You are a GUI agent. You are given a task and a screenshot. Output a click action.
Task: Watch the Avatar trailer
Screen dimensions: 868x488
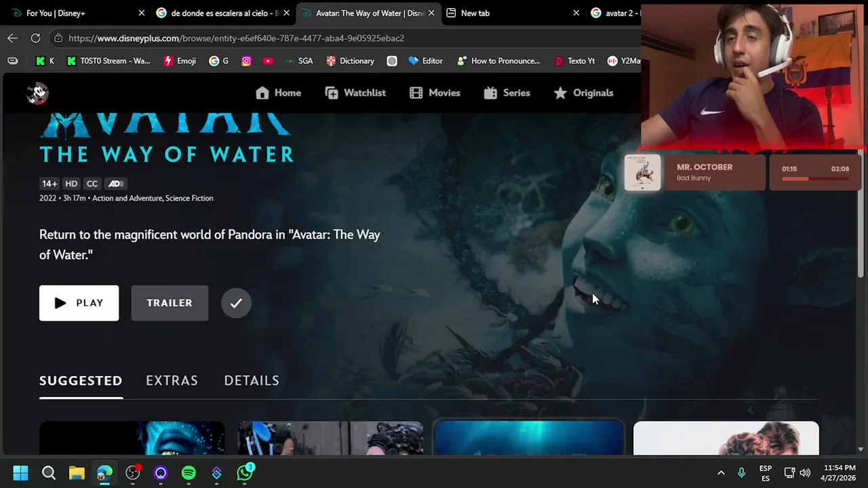(170, 303)
